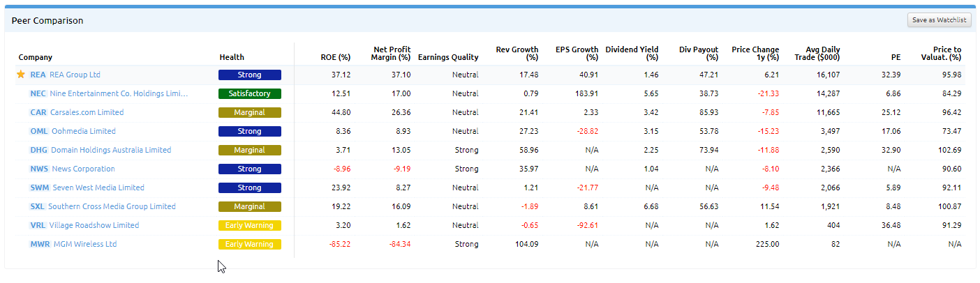Click the REA ticker code
The height and width of the screenshot is (283, 980).
point(38,75)
